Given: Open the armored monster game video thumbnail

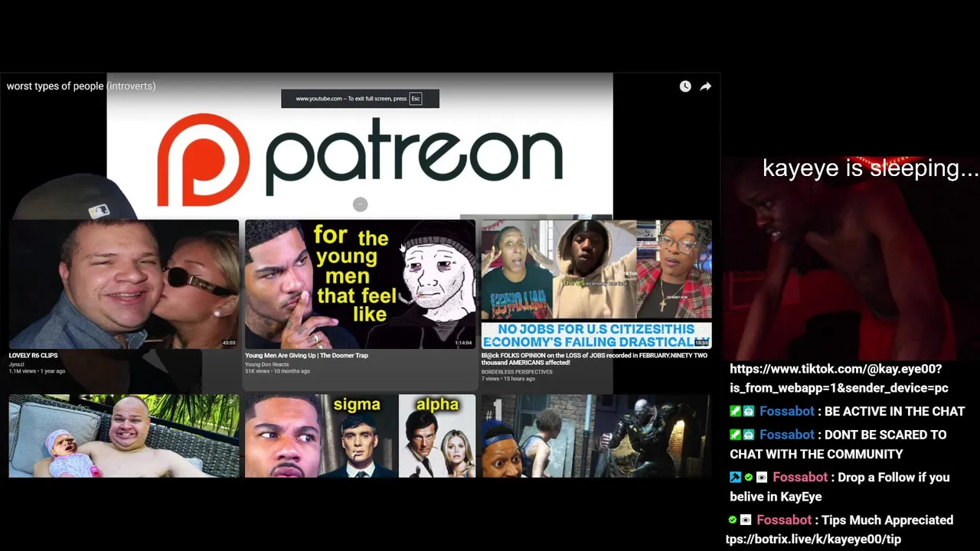Looking at the screenshot, I should [596, 436].
